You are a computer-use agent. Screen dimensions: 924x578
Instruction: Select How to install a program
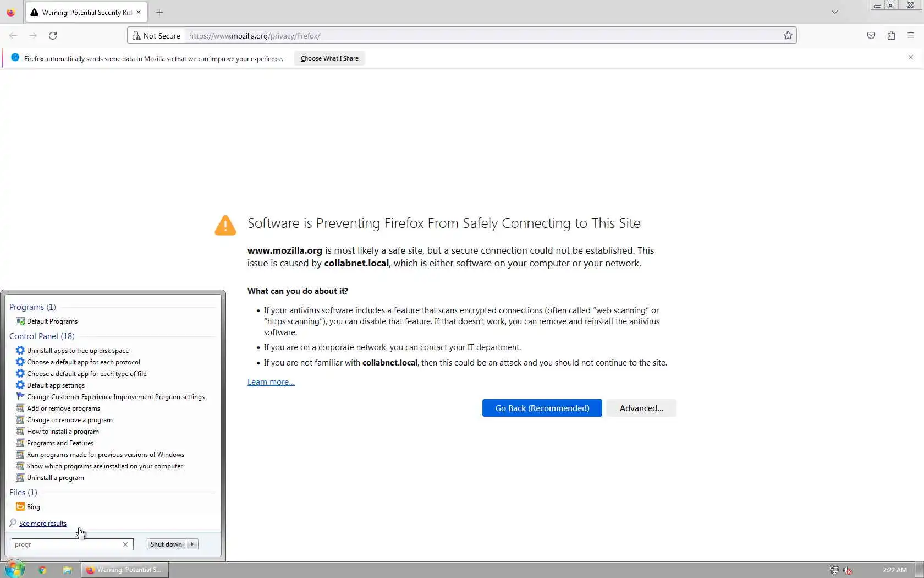pyautogui.click(x=63, y=432)
